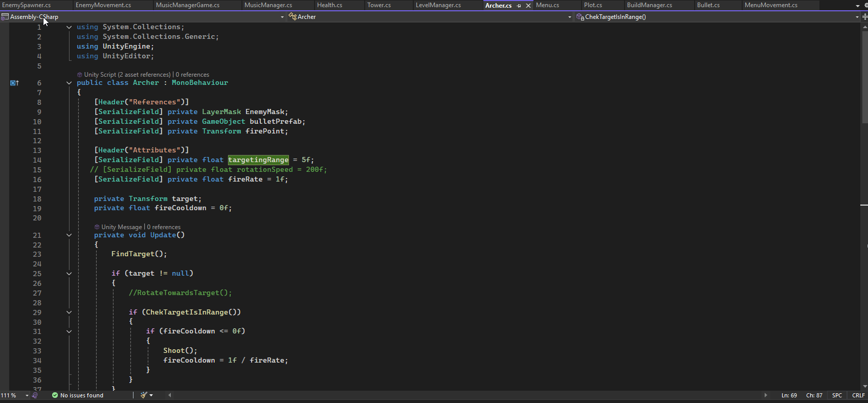Screen dimensions: 868x403
Task: Click the Unity Script codelens icon
Action: (x=80, y=75)
